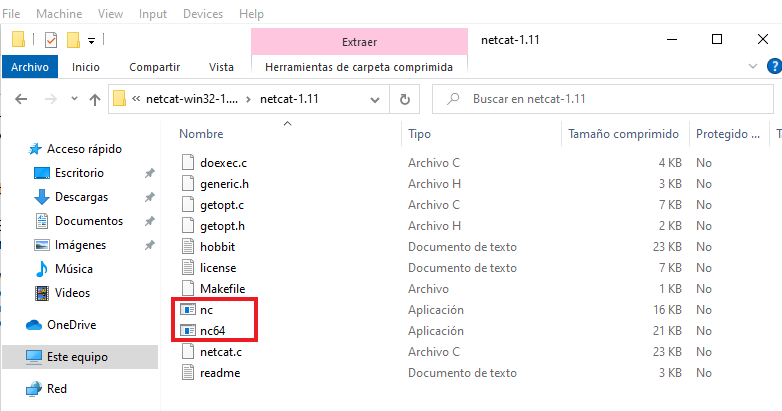Open Escritorio in the navigation pane
Image resolution: width=782 pixels, height=411 pixels.
point(80,173)
